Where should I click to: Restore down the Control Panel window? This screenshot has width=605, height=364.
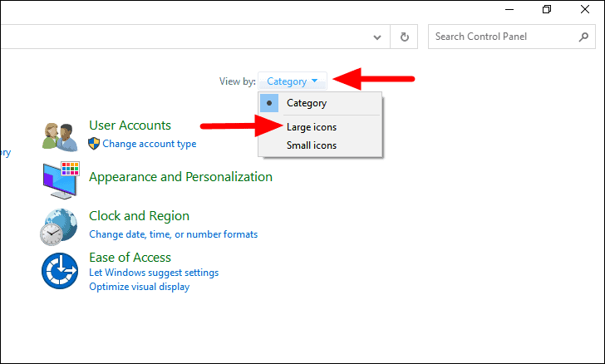click(547, 9)
